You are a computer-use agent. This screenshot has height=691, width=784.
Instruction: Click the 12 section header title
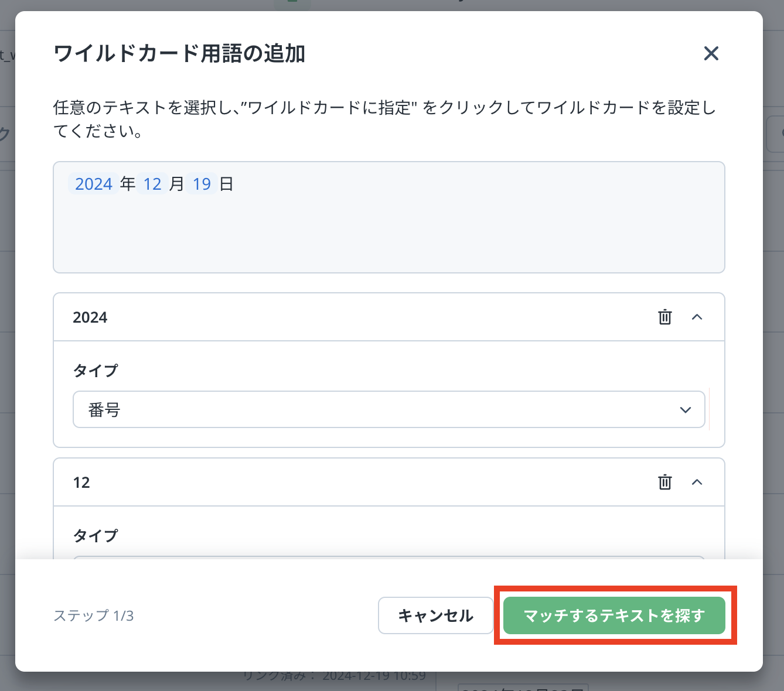(81, 483)
